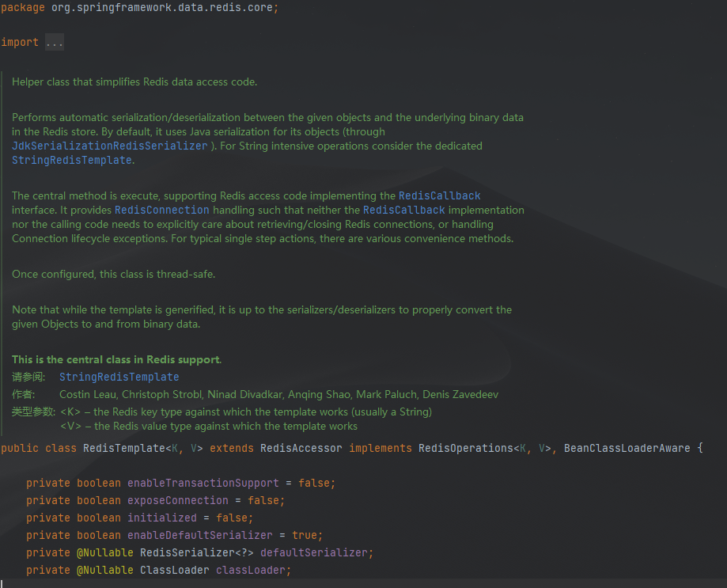
Task: Click the package org.springframework.data.redis.core declaration
Action: coord(139,8)
